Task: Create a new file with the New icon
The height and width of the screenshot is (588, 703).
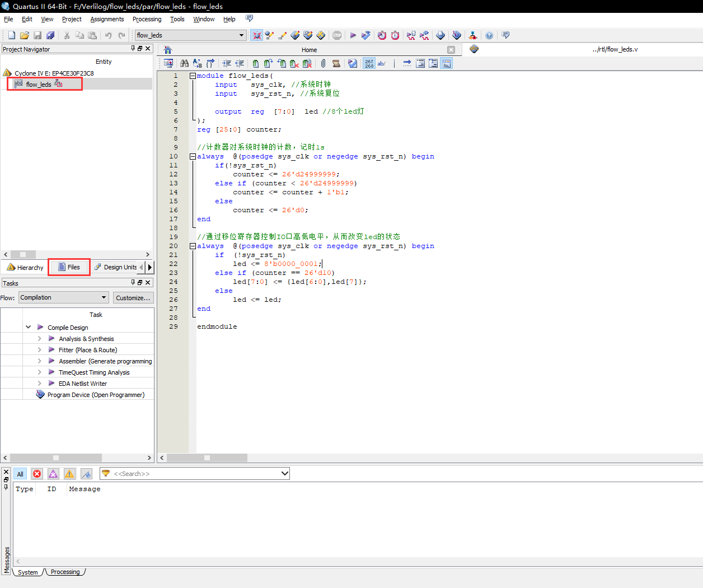Action: tap(12, 35)
